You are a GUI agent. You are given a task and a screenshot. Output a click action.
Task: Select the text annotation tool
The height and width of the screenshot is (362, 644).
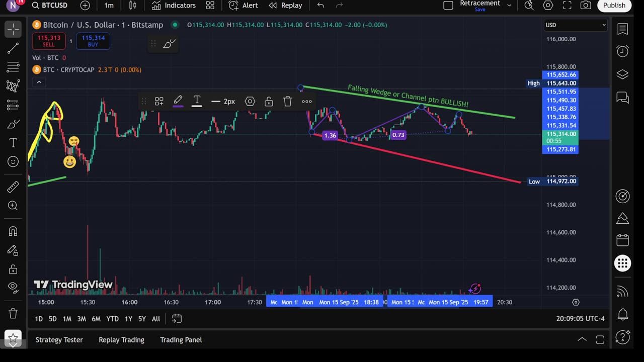[13, 143]
